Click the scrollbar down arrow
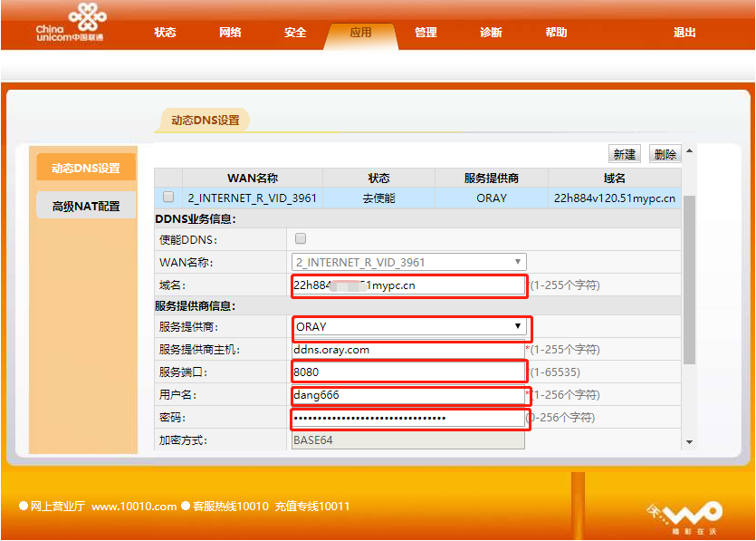Image resolution: width=756 pixels, height=541 pixels. [x=690, y=442]
